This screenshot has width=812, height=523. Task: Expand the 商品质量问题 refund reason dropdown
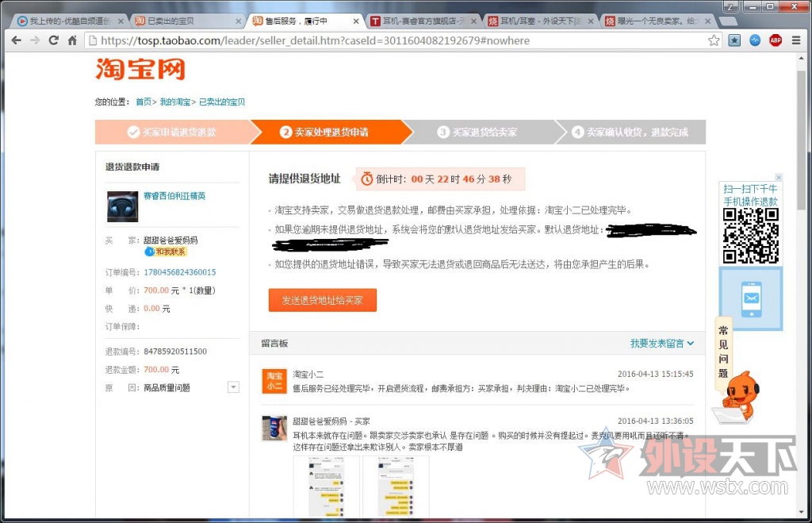[233, 386]
